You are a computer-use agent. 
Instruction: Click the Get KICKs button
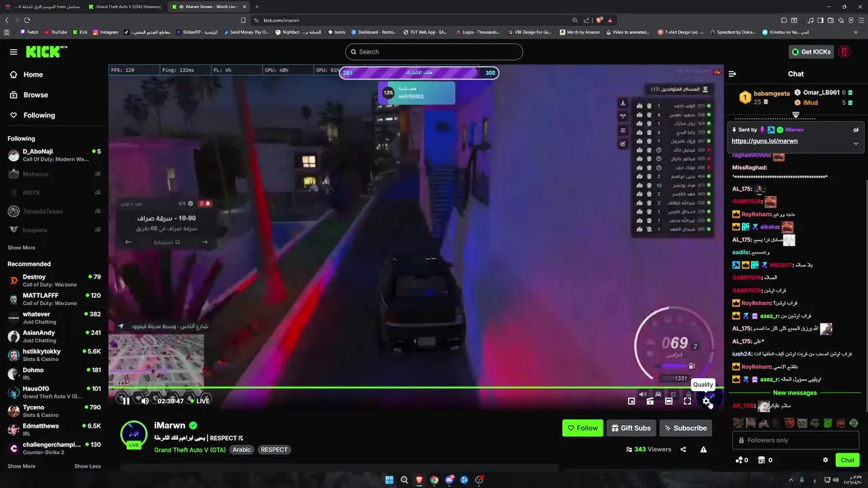[x=811, y=52]
